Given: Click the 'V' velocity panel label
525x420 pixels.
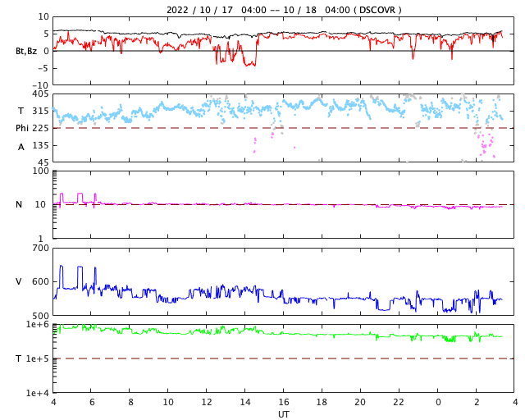Looking at the screenshot, I should pos(19,281).
